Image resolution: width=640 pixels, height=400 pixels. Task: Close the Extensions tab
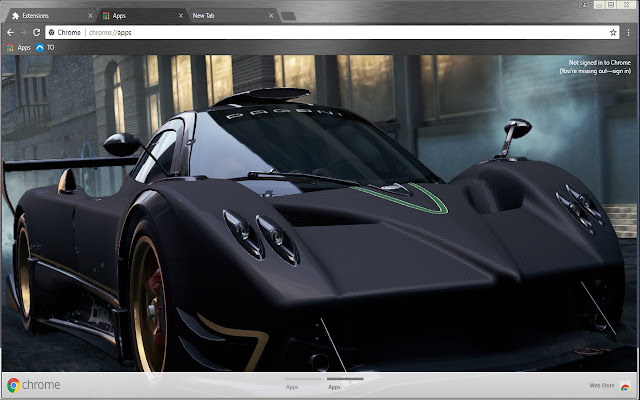point(90,16)
